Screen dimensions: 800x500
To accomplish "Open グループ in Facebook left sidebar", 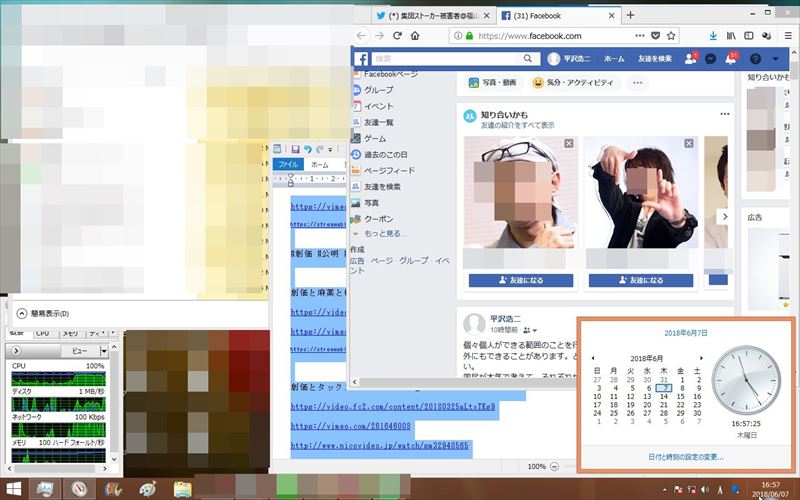I will pos(378,90).
